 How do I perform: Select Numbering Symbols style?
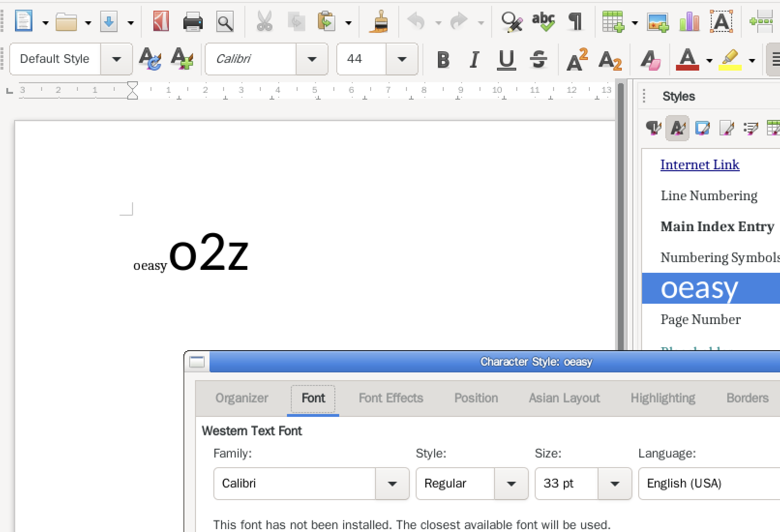tap(720, 257)
